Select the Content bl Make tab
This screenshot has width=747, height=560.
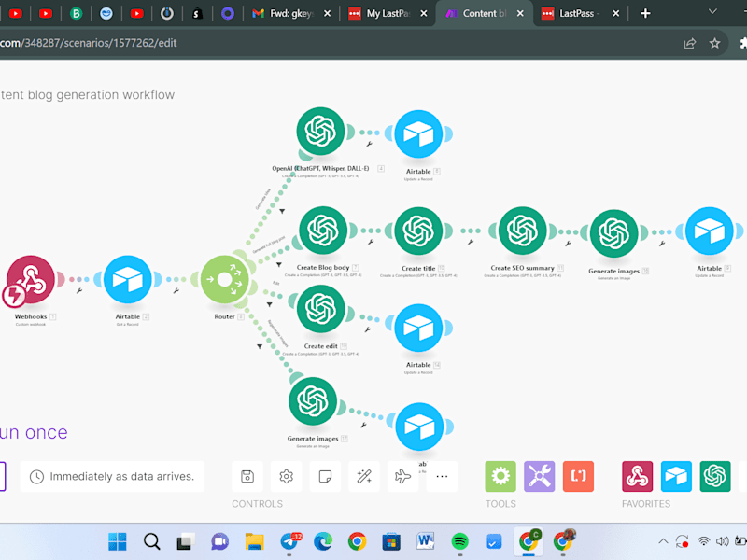pyautogui.click(x=484, y=13)
